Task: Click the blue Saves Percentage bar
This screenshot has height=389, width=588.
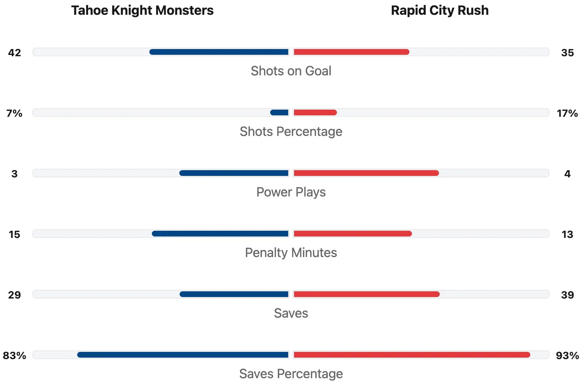Action: tap(183, 355)
